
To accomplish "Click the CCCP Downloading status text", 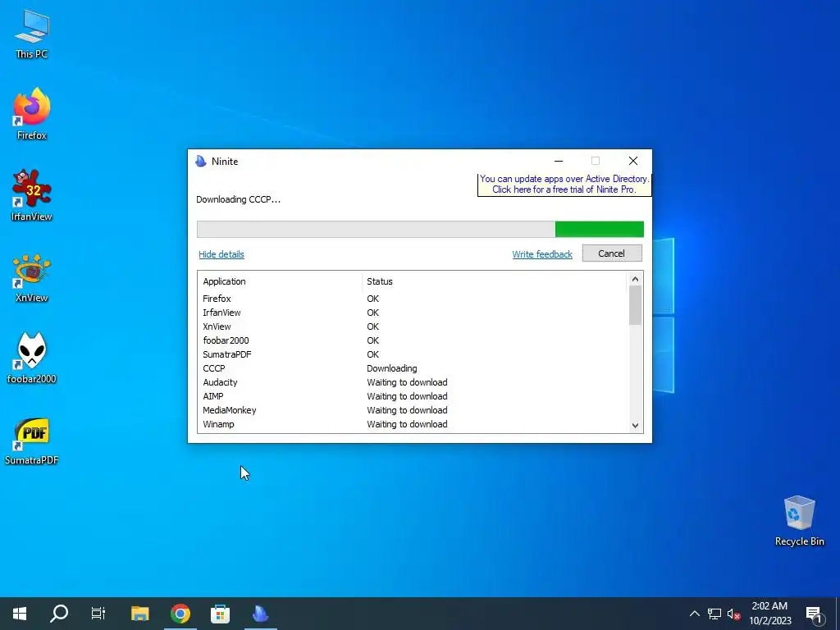I will 391,368.
